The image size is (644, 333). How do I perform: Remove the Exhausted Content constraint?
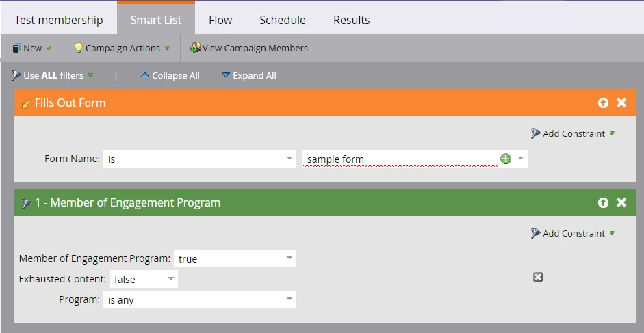pos(538,277)
